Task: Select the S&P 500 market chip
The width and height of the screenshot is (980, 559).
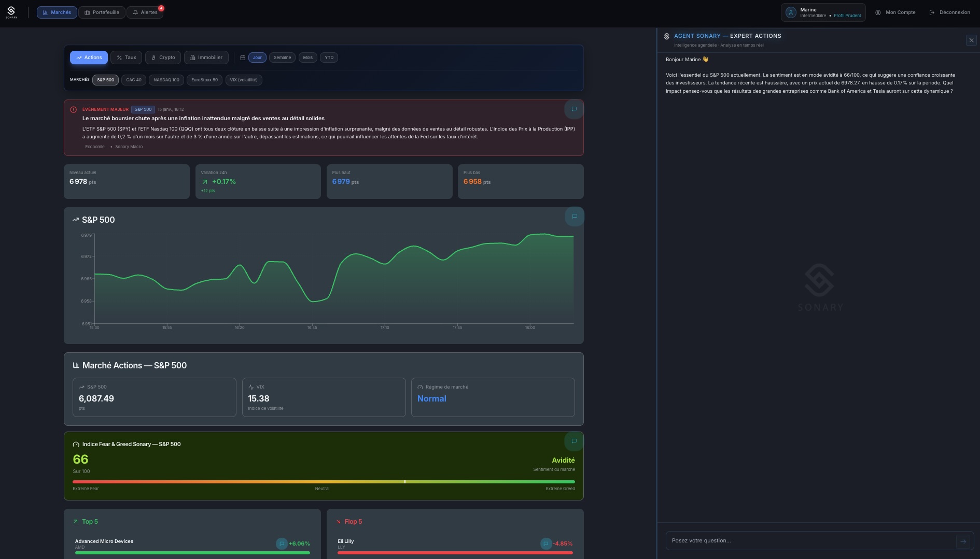Action: click(105, 80)
